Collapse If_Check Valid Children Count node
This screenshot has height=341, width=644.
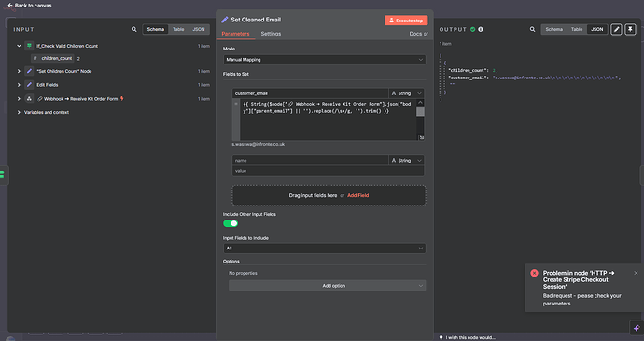[x=19, y=46]
